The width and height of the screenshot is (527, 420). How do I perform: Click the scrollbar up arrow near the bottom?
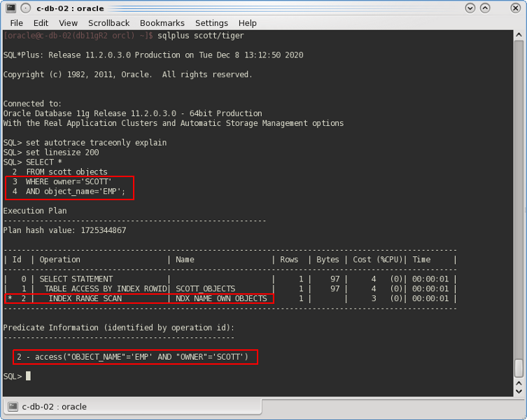[x=519, y=383]
